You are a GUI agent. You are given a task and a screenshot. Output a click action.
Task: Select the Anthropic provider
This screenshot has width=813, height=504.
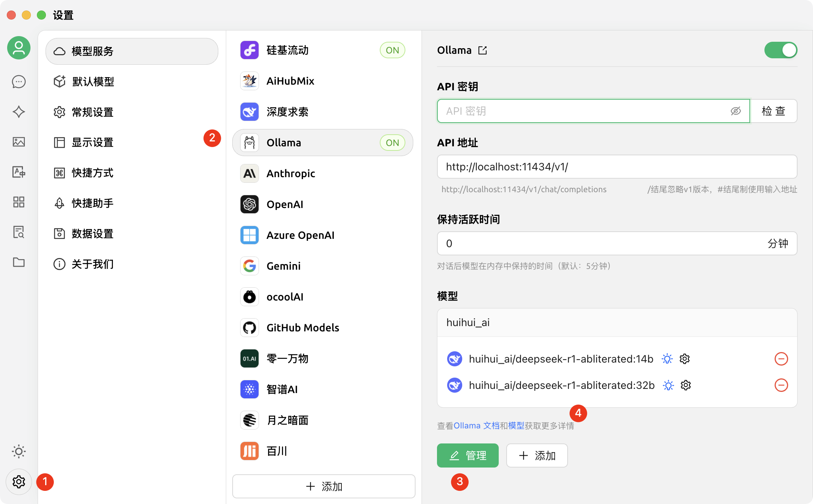(x=323, y=173)
